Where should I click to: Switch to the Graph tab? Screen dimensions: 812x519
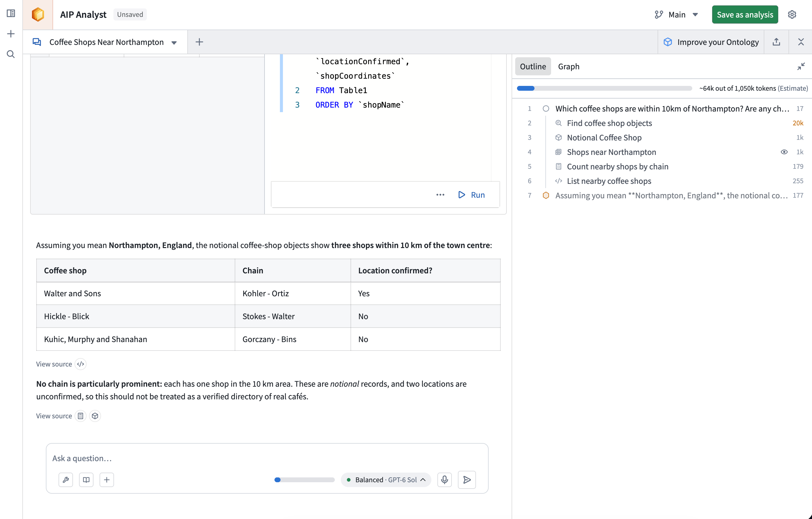coord(569,66)
